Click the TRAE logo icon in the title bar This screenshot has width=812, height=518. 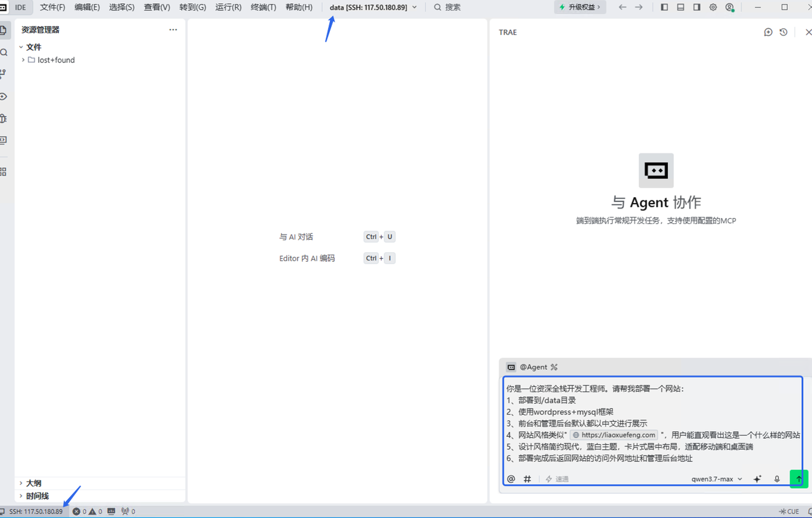pos(3,7)
